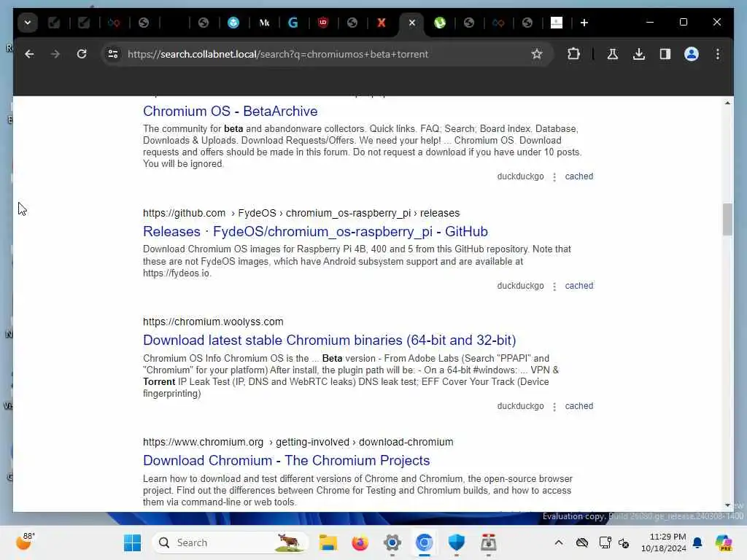This screenshot has width=747, height=560.
Task: Open three-dot options for FydeOS GitHub result
Action: click(554, 287)
